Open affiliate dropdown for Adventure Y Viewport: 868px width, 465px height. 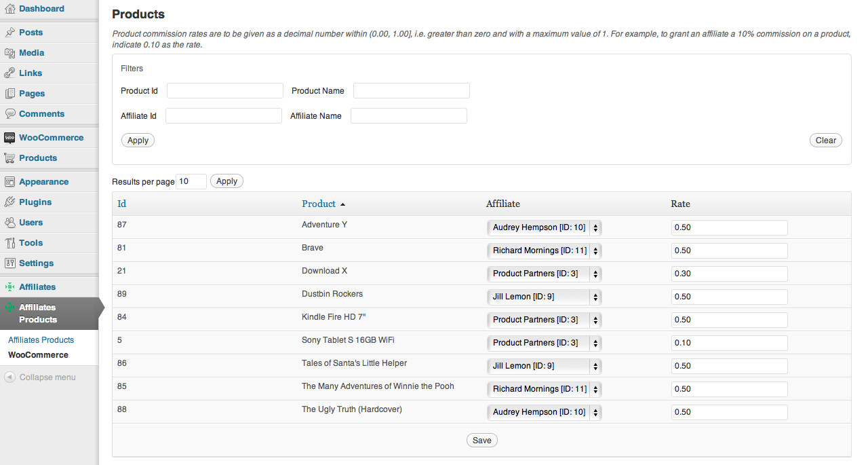click(544, 227)
